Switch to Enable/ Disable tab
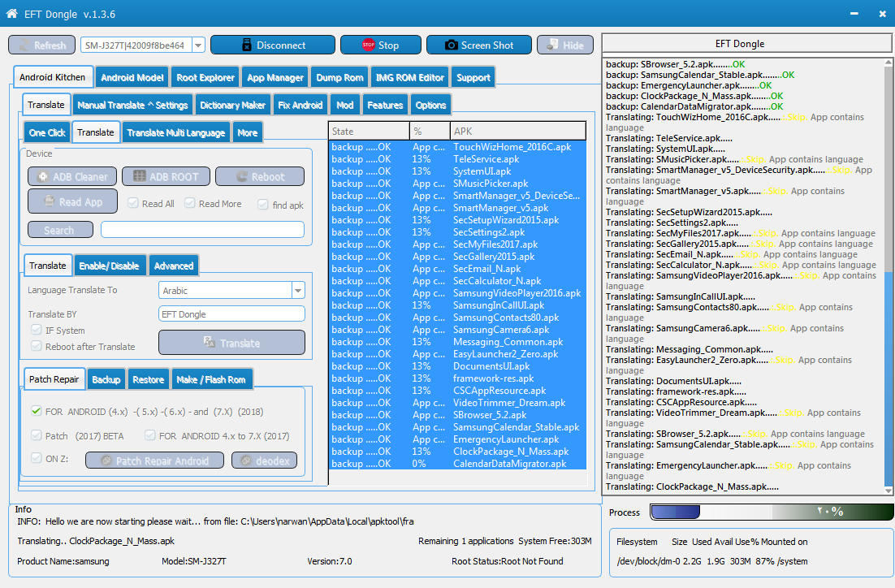Screen dimensions: 895x588 click(x=109, y=266)
